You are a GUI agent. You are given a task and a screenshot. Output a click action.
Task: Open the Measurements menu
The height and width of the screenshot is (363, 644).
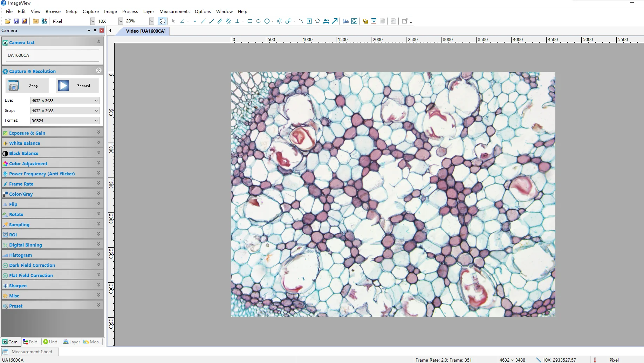click(x=174, y=12)
